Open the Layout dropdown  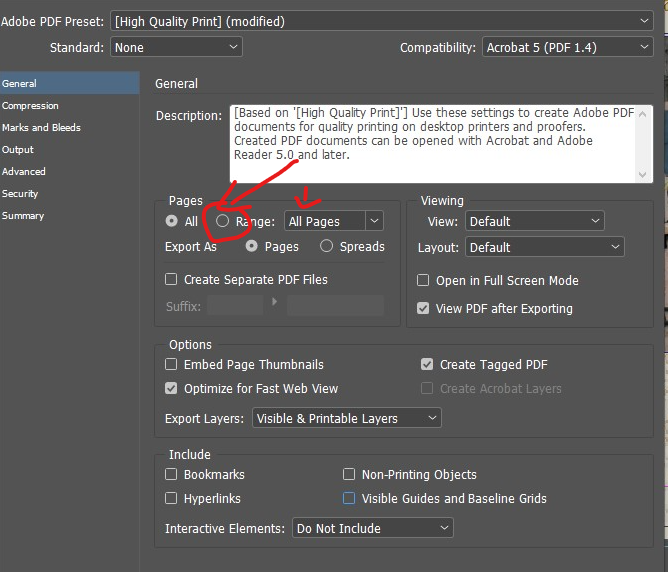[x=545, y=247]
